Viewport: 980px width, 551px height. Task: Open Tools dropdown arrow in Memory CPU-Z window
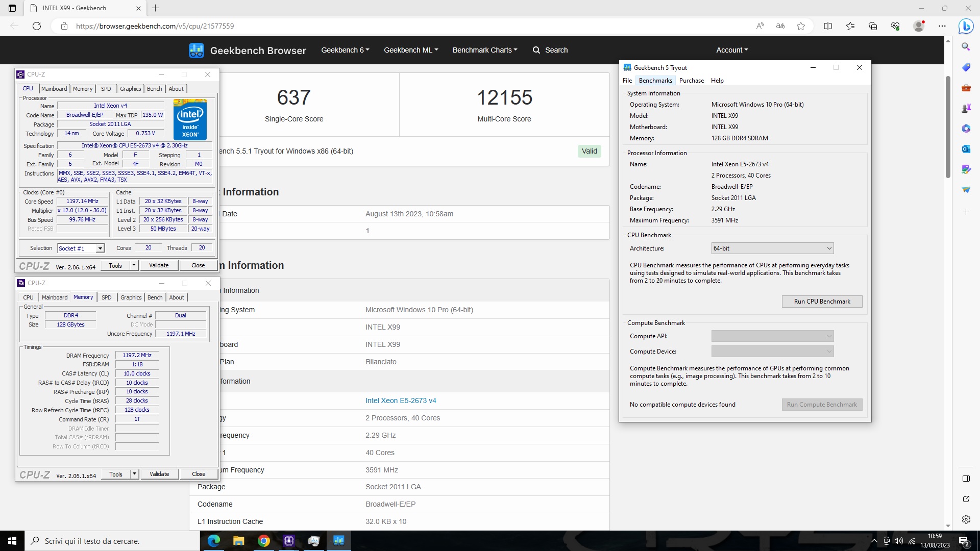pos(134,474)
